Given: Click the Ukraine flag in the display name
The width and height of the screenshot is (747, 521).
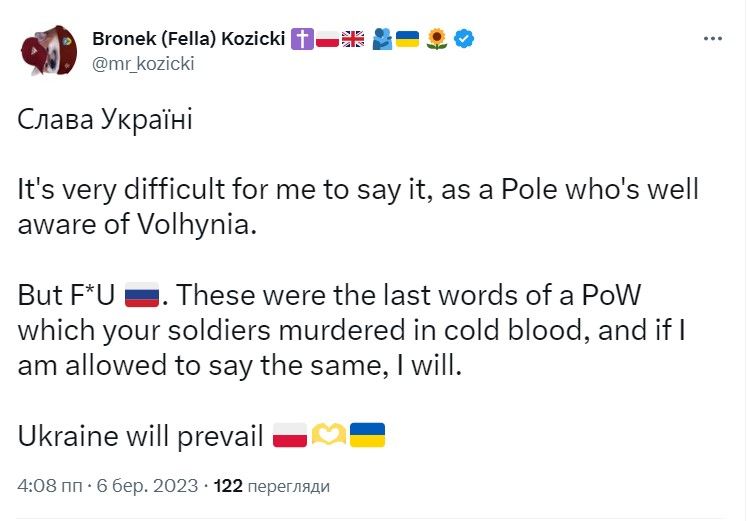Looking at the screenshot, I should (407, 39).
